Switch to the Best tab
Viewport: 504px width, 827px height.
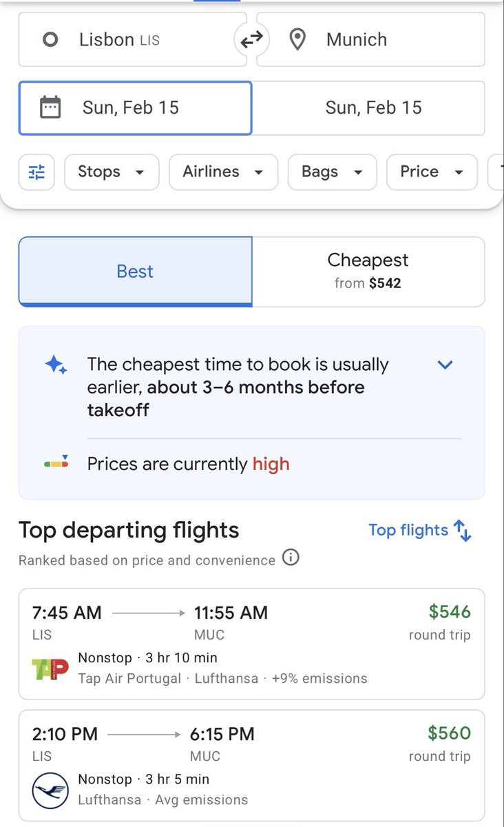point(135,272)
